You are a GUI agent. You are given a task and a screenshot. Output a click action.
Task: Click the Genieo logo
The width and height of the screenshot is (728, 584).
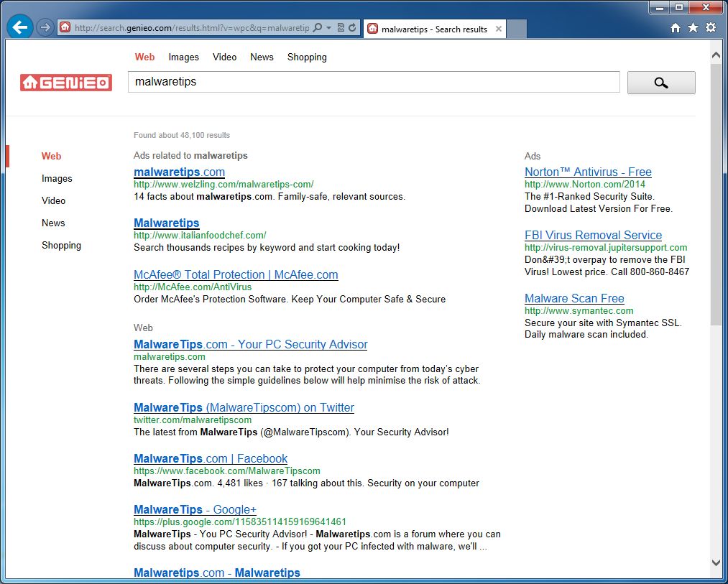[x=66, y=83]
